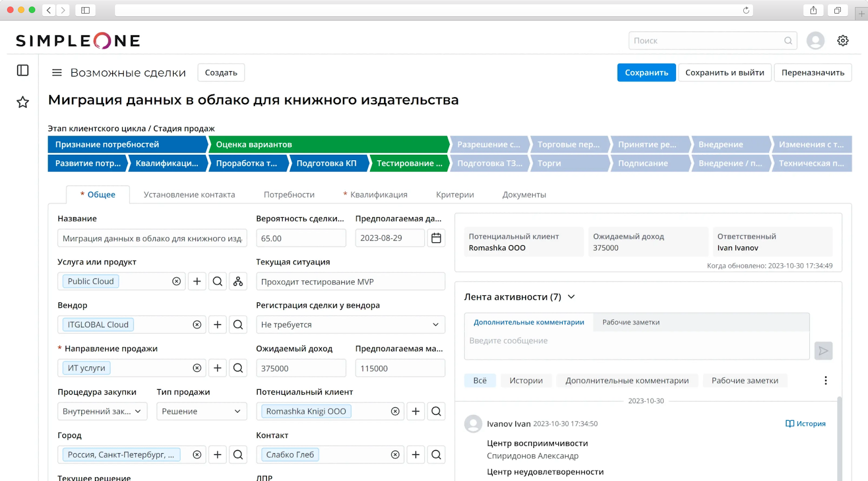The image size is (868, 481).
Task: Click plus to add potential client
Action: (416, 412)
